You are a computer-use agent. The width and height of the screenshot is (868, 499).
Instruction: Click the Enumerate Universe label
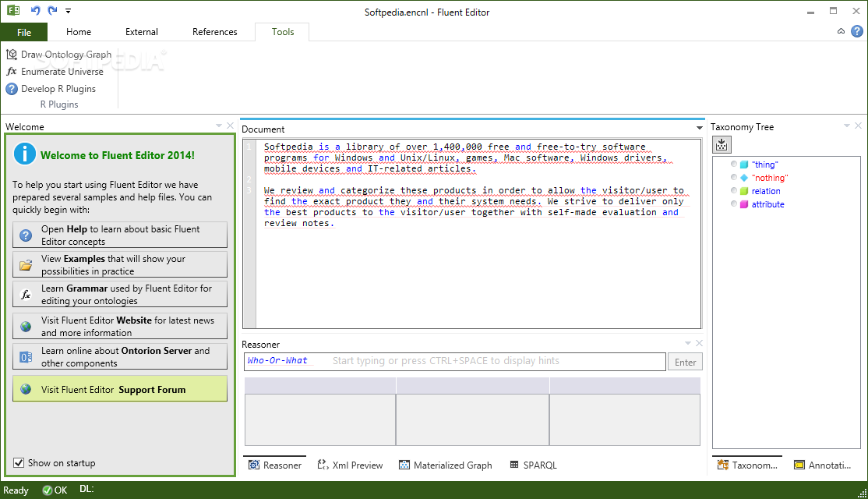(62, 72)
